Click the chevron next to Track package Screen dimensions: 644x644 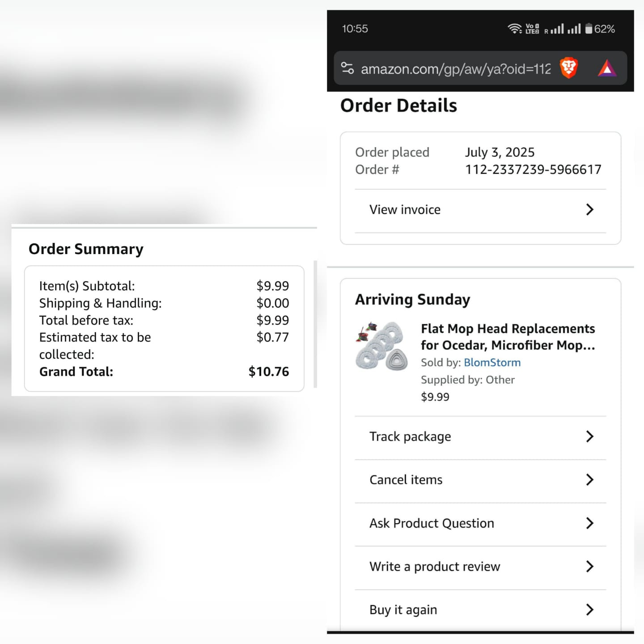pyautogui.click(x=589, y=436)
